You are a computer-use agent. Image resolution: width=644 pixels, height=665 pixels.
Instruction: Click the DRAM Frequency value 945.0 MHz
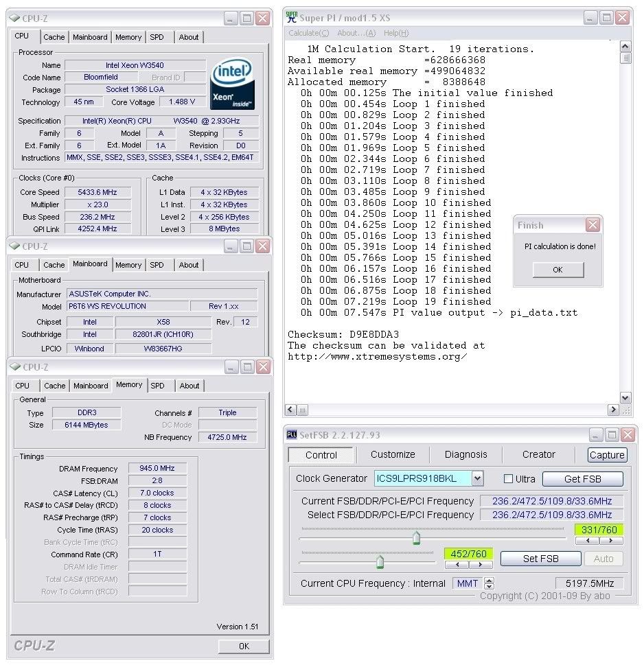click(x=157, y=468)
